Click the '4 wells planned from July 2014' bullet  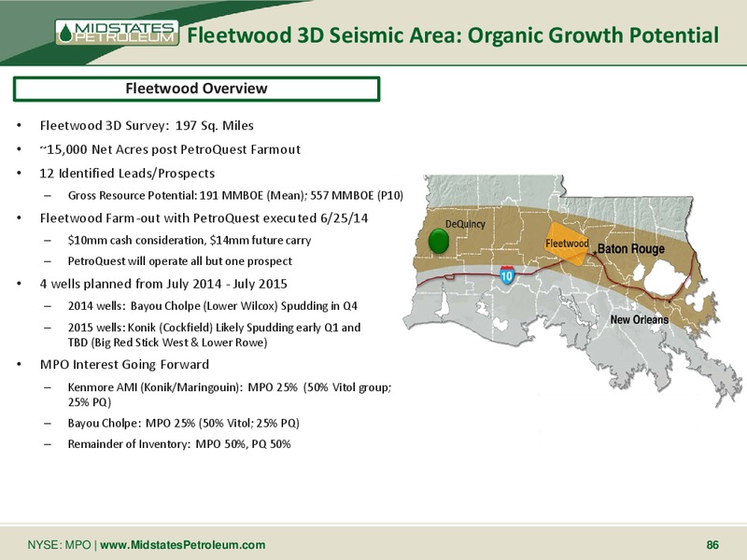pyautogui.click(x=163, y=284)
